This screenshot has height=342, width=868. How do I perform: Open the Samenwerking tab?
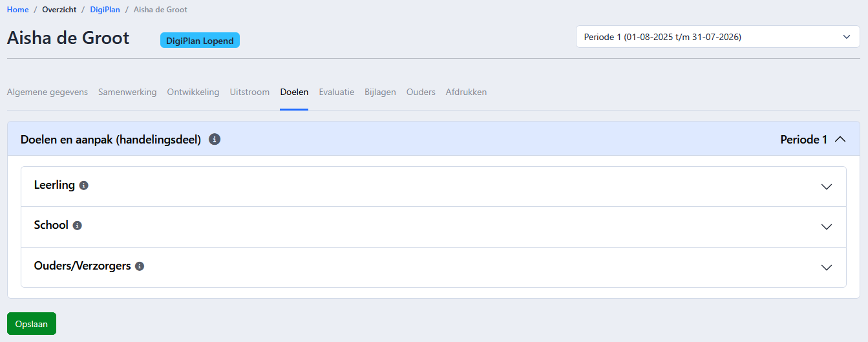click(127, 92)
